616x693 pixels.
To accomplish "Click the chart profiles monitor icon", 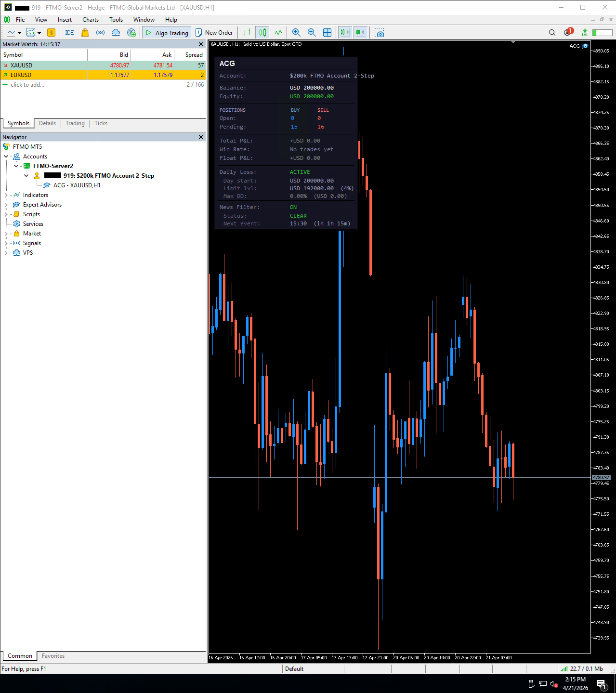I will click(x=30, y=33).
